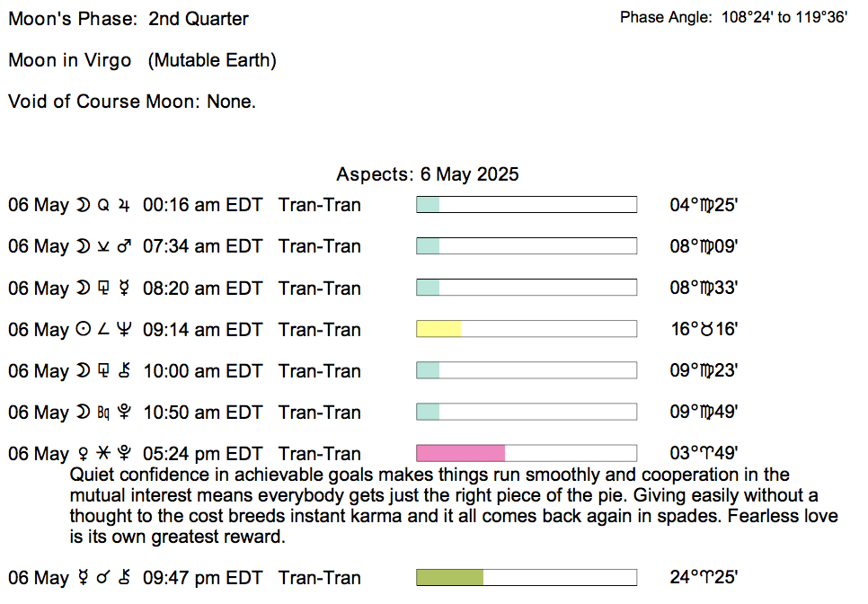Click the Mercury glyph in the 09:47 pm row

[x=84, y=578]
